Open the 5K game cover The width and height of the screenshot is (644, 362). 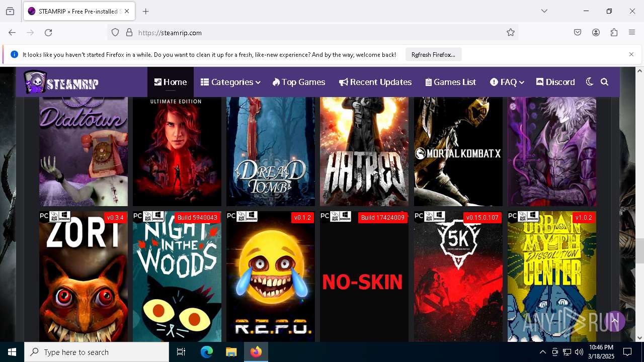[x=458, y=277]
